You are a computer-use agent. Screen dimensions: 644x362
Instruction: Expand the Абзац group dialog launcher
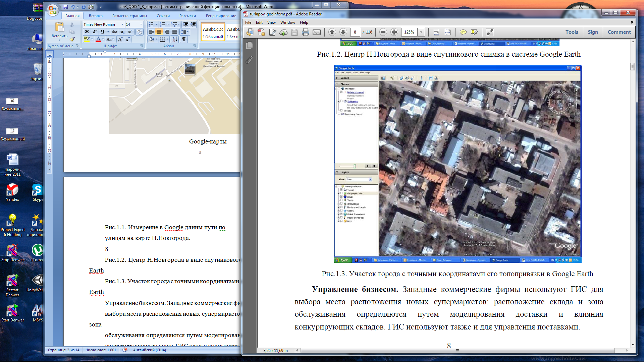[x=195, y=46]
